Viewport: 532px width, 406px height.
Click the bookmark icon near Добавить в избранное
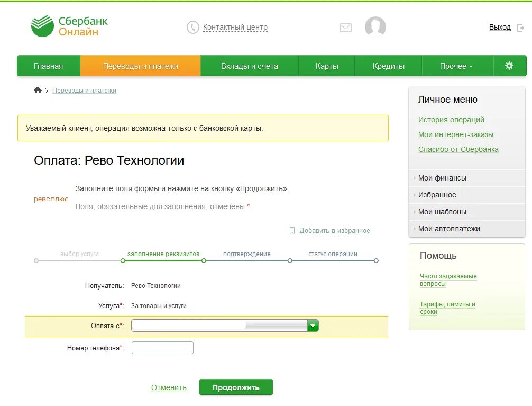tap(292, 231)
